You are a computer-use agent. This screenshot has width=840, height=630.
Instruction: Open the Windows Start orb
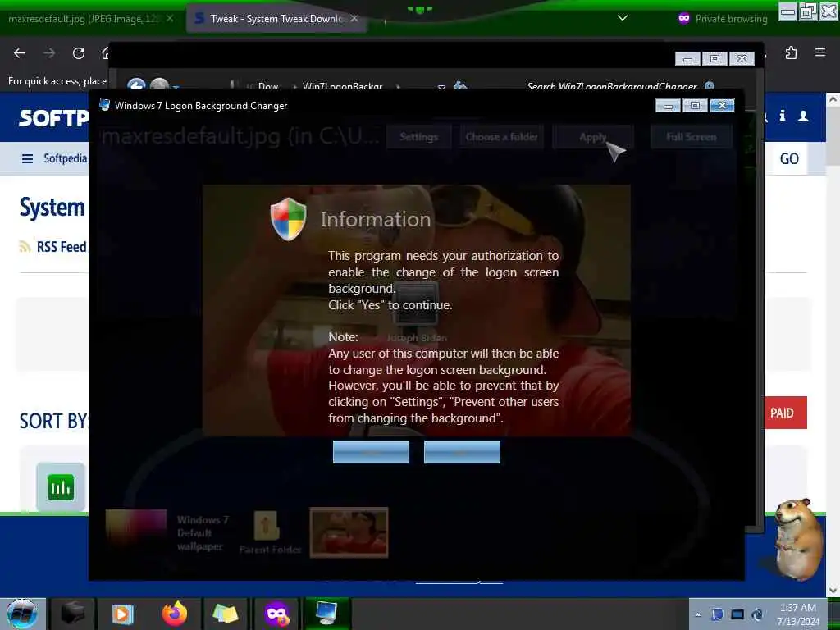point(22,614)
